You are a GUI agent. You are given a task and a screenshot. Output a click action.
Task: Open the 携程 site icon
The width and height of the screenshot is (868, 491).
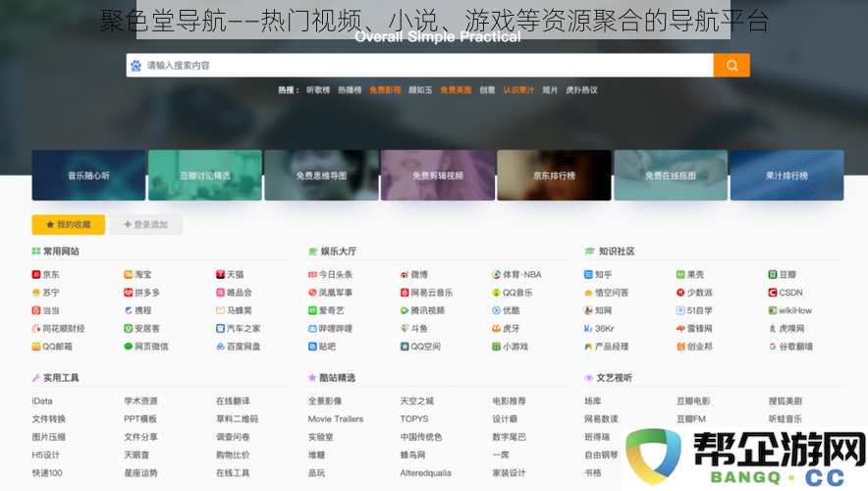pos(128,310)
